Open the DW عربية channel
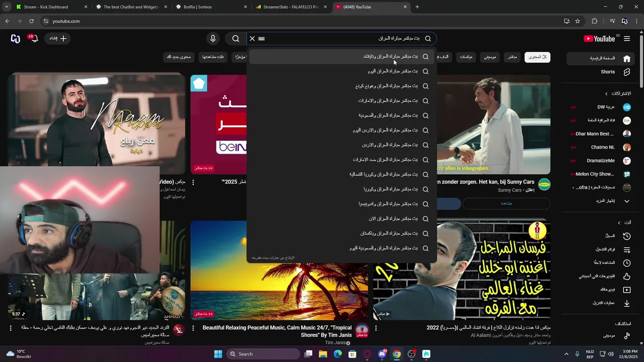 (x=601, y=107)
